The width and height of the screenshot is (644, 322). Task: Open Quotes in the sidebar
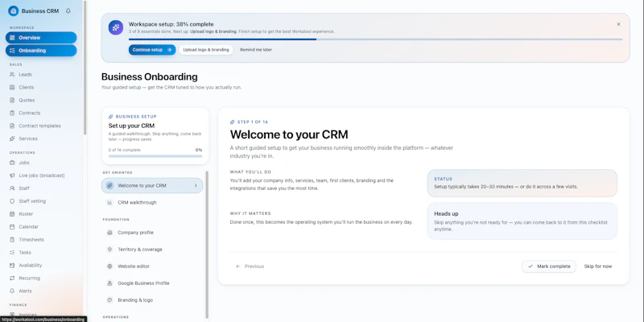point(41,100)
